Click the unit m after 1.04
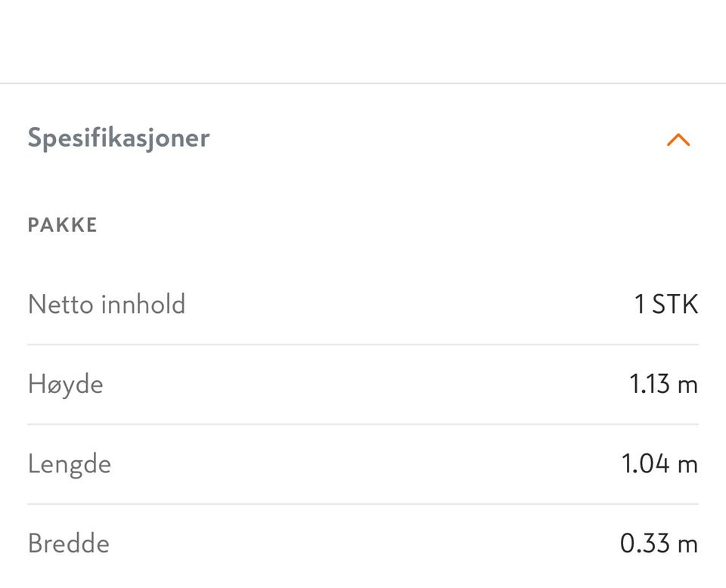 (x=687, y=464)
